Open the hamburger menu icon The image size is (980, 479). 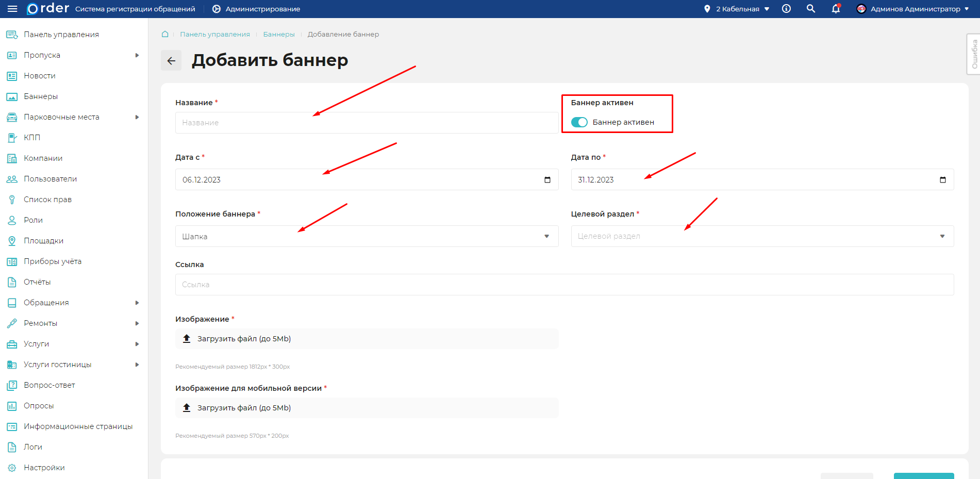click(x=12, y=9)
